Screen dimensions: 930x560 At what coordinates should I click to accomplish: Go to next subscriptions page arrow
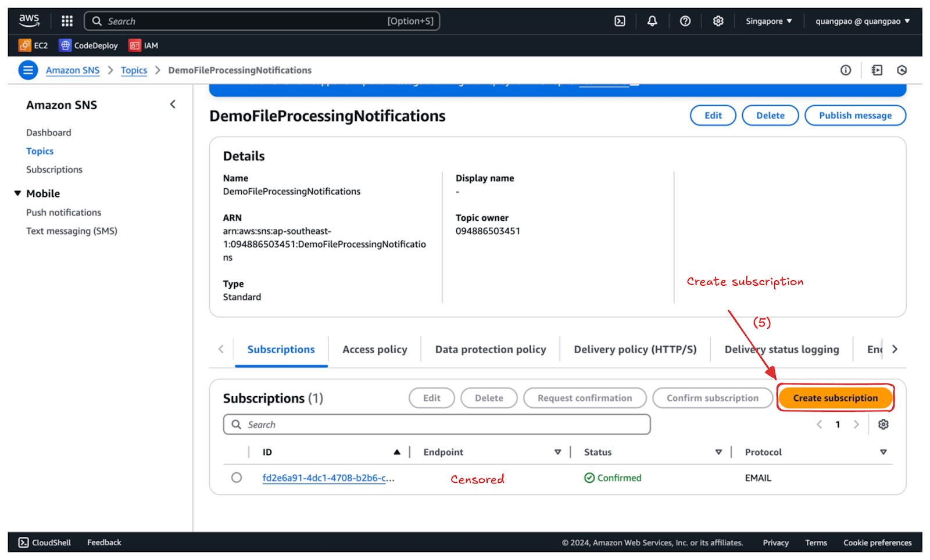coord(856,425)
